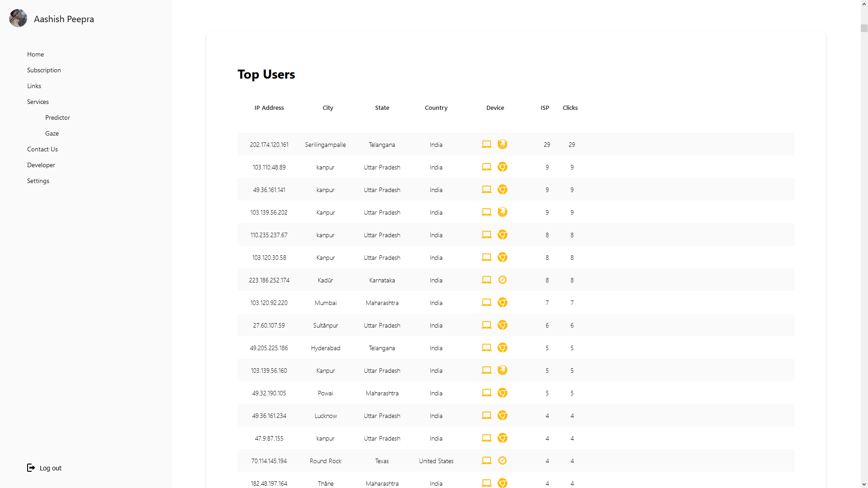Click scrollbar down arrow

(x=864, y=484)
